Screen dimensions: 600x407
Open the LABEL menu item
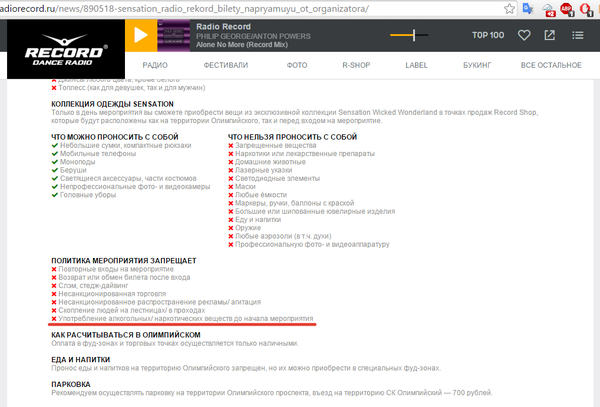coord(416,65)
